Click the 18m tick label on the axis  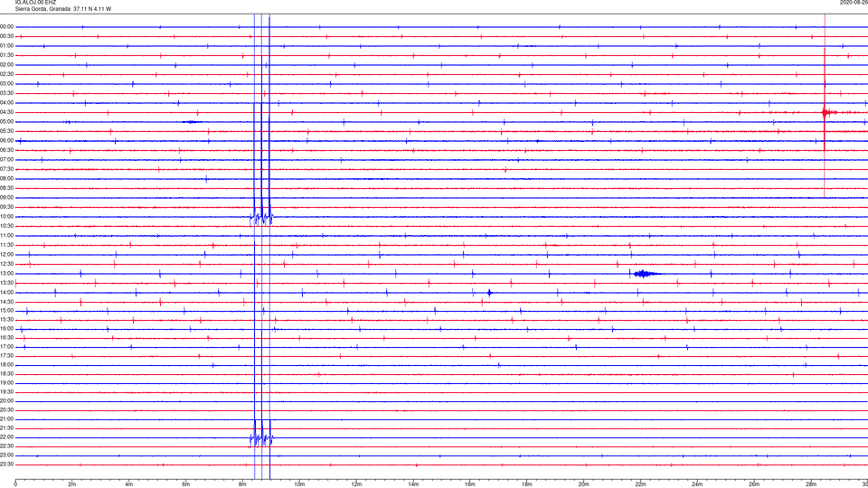pyautogui.click(x=527, y=484)
